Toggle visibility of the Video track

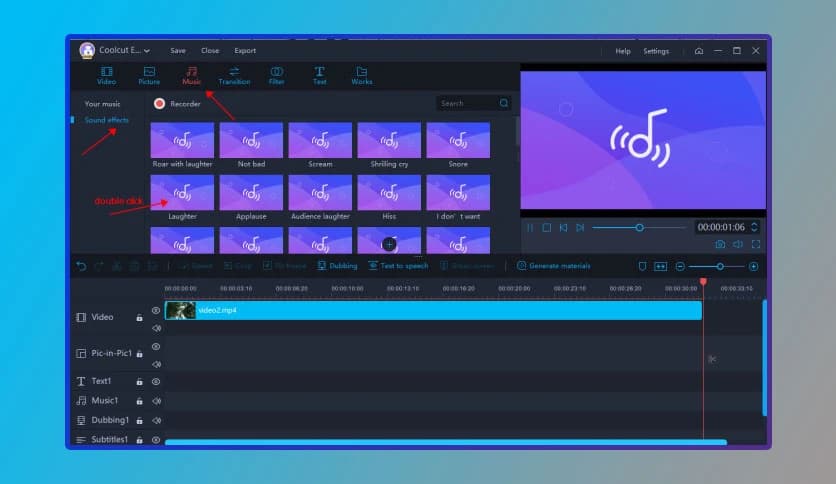point(156,311)
